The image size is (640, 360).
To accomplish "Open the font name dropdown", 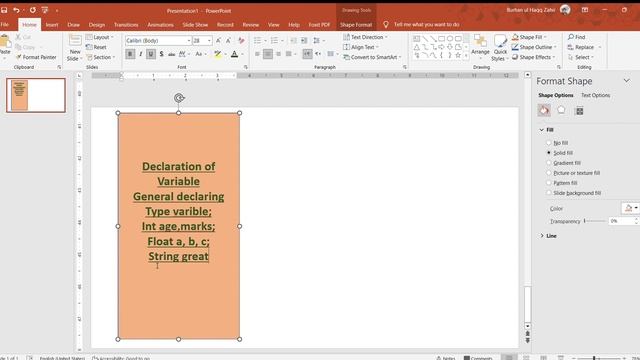I will coord(189,41).
